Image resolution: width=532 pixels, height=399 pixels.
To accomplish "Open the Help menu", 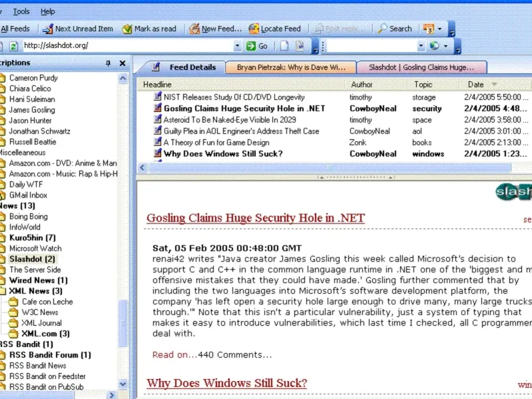I will click(47, 11).
